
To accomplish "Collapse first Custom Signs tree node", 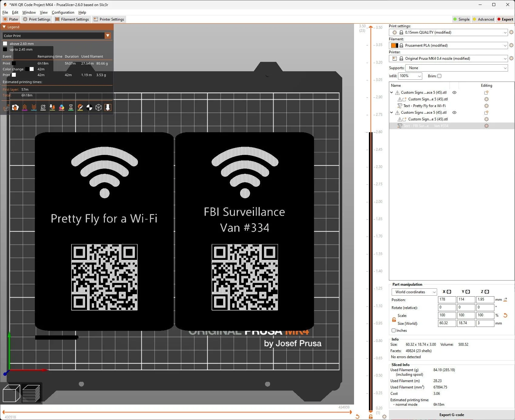I will coord(392,92).
